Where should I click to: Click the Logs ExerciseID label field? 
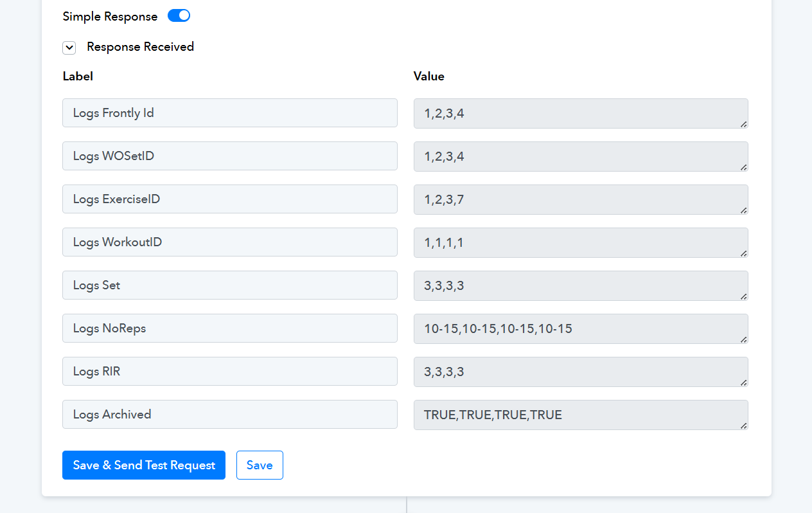pyautogui.click(x=229, y=199)
